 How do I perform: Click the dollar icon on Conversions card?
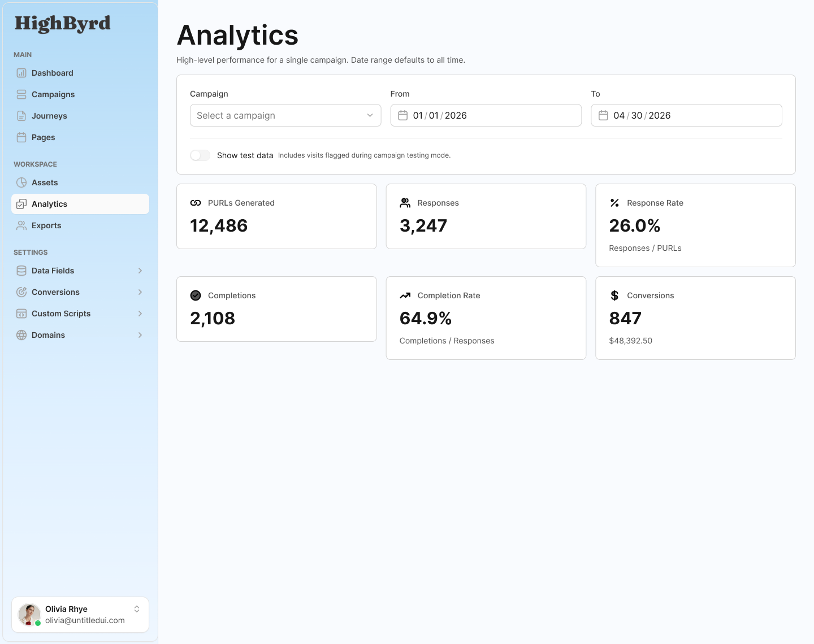click(614, 295)
